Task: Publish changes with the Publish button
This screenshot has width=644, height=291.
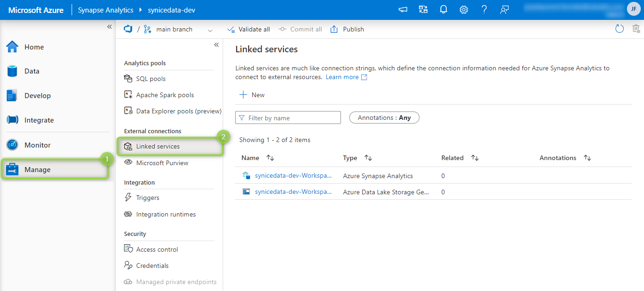Action: point(347,29)
